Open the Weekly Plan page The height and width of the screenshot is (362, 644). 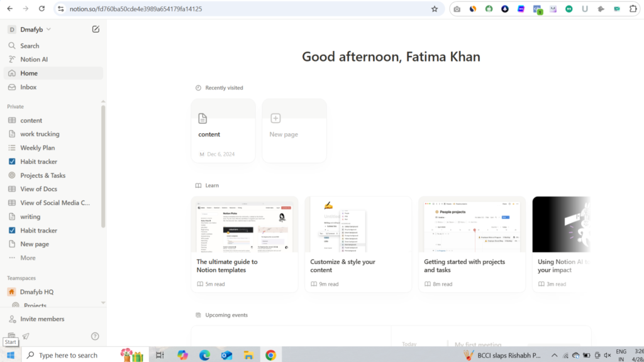[x=37, y=148]
